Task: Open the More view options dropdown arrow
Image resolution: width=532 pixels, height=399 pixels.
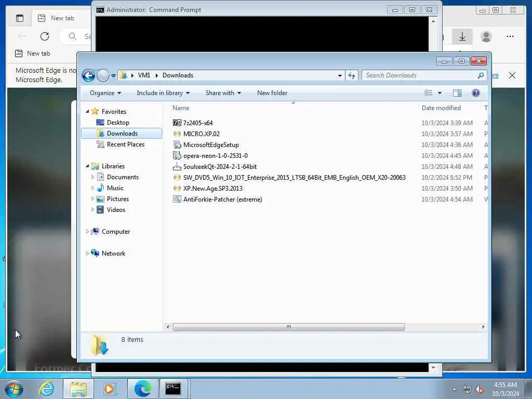Action: point(440,93)
